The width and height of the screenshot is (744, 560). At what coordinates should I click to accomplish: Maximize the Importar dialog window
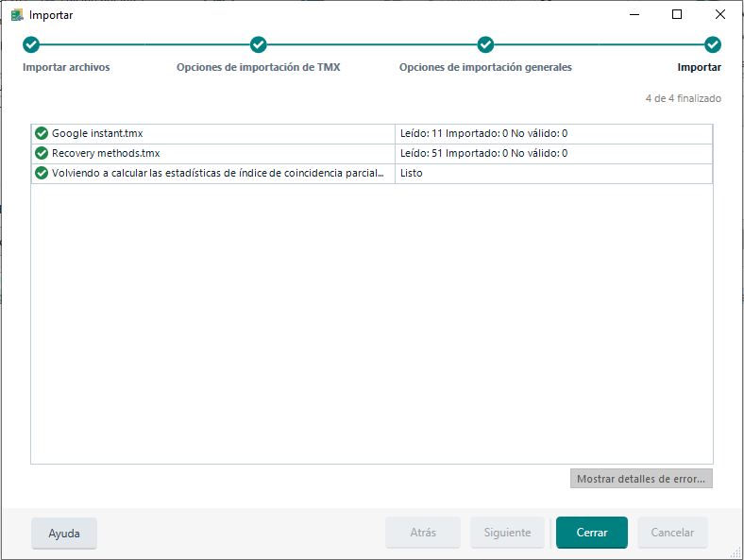coord(677,14)
